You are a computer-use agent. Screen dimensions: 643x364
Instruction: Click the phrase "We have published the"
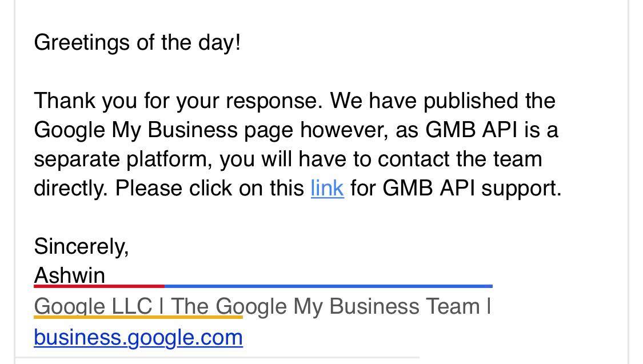click(442, 101)
